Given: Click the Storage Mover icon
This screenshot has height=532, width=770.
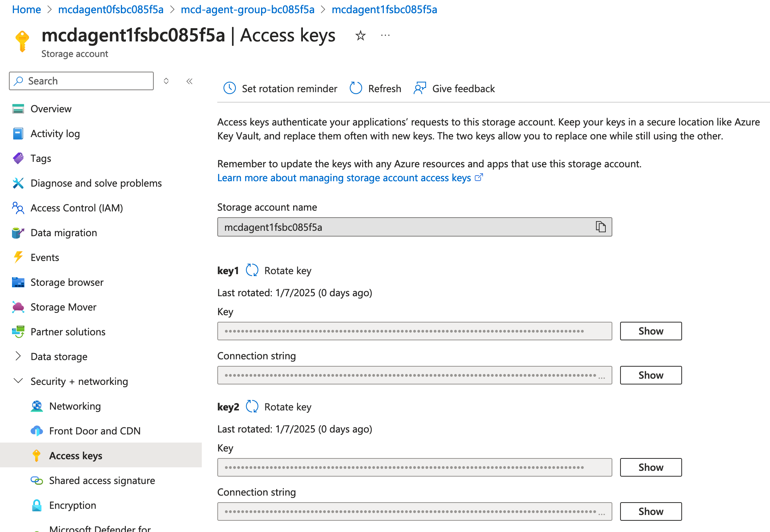Looking at the screenshot, I should coord(18,307).
